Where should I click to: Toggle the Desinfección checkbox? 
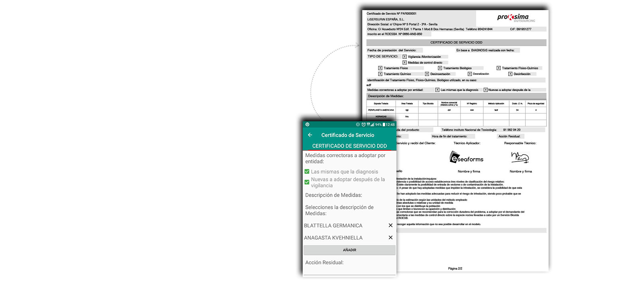pos(510,74)
